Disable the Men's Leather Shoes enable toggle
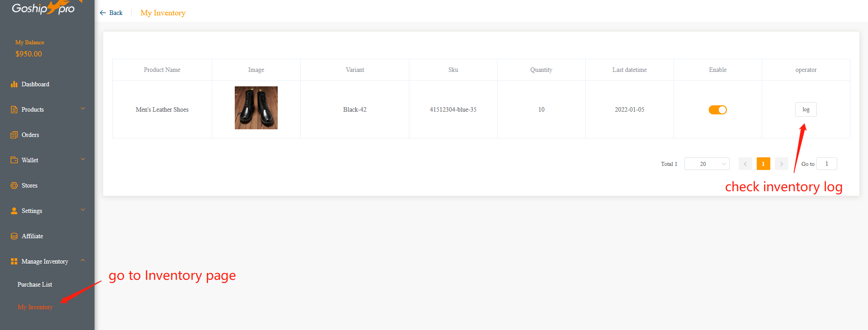This screenshot has height=330, width=868. coord(717,110)
